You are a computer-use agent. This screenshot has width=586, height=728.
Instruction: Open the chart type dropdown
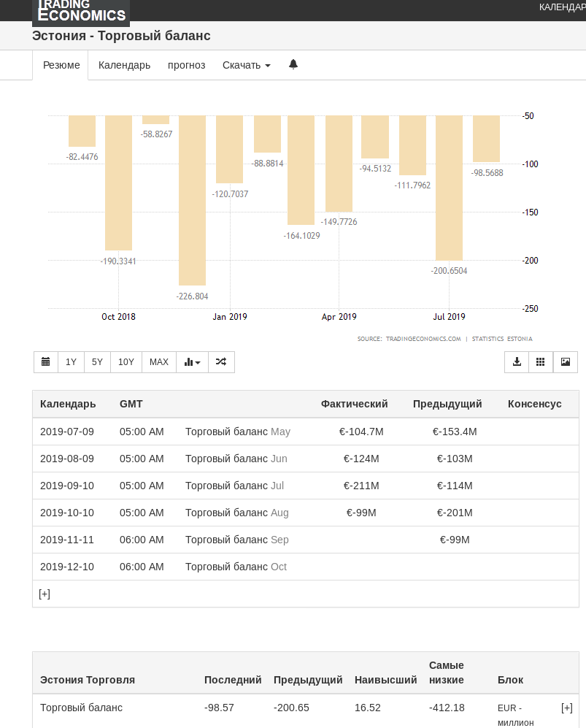[192, 362]
